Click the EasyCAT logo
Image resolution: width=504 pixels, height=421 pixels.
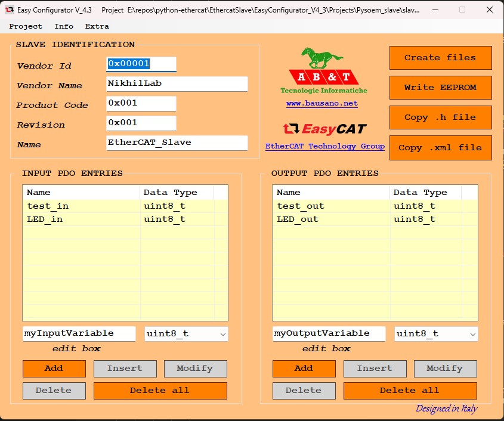(x=324, y=129)
